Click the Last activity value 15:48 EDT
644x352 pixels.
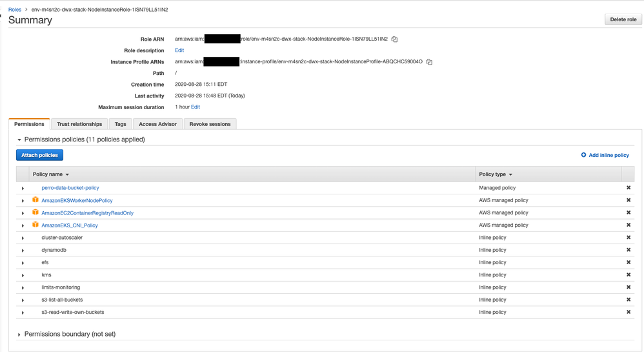point(210,96)
